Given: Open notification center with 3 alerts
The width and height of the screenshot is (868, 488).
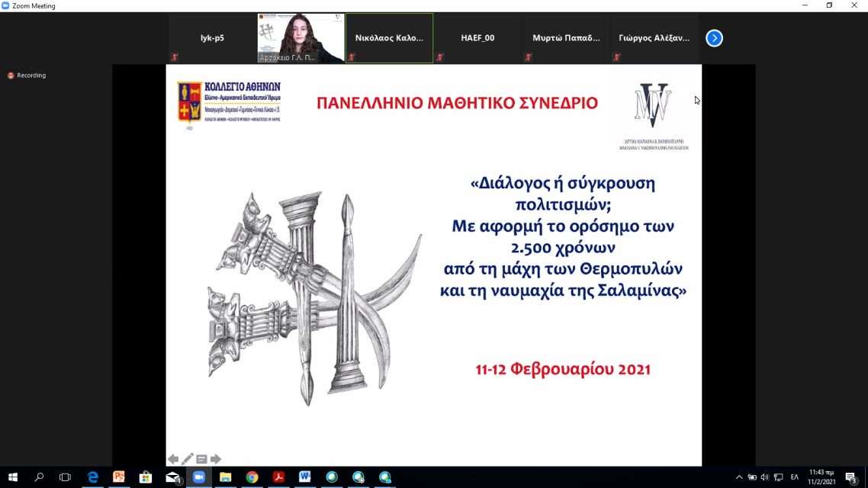Looking at the screenshot, I should pos(850,477).
